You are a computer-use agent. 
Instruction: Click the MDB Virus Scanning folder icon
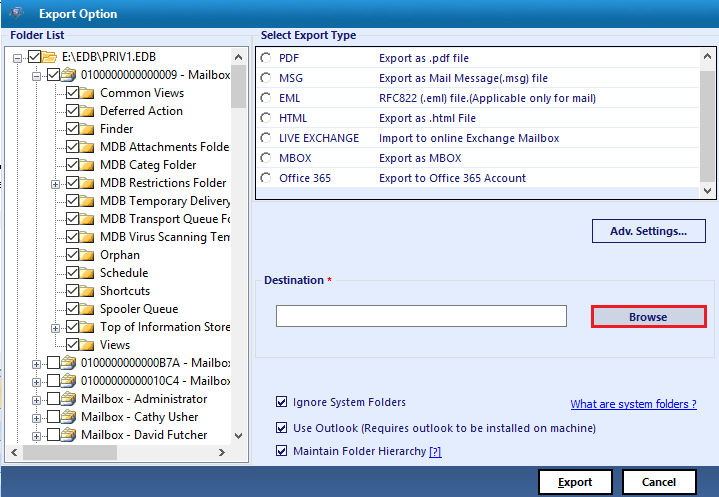87,237
